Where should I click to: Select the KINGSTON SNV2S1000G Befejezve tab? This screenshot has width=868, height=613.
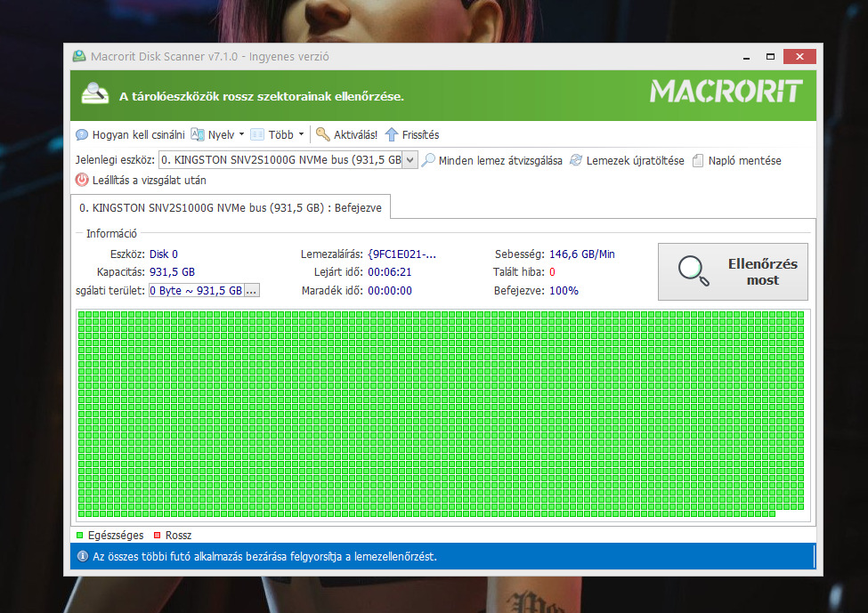[231, 207]
